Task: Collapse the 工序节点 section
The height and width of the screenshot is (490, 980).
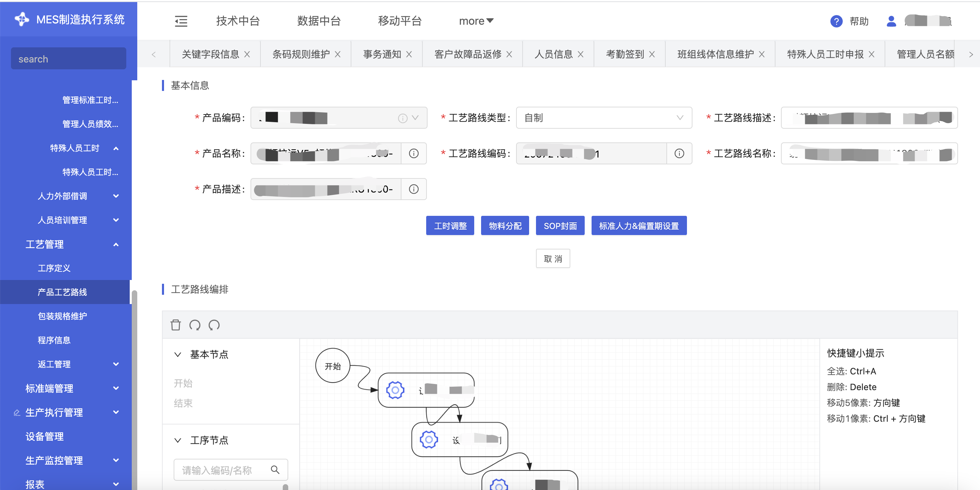Action: (x=178, y=440)
